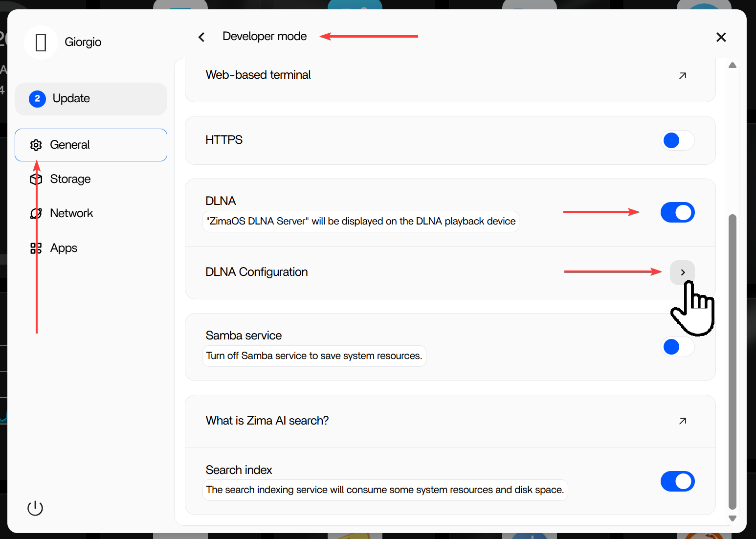Open Web-based terminal external link arrow

(683, 75)
